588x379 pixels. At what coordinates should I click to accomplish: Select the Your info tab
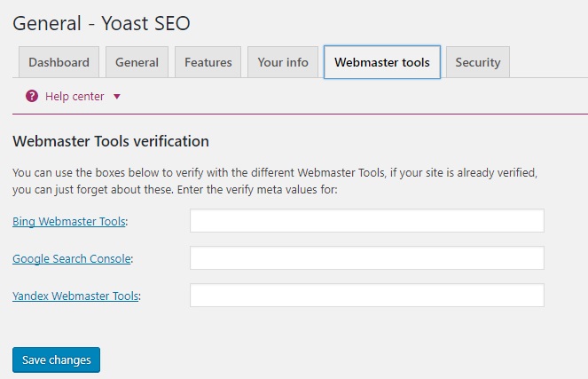pos(283,62)
